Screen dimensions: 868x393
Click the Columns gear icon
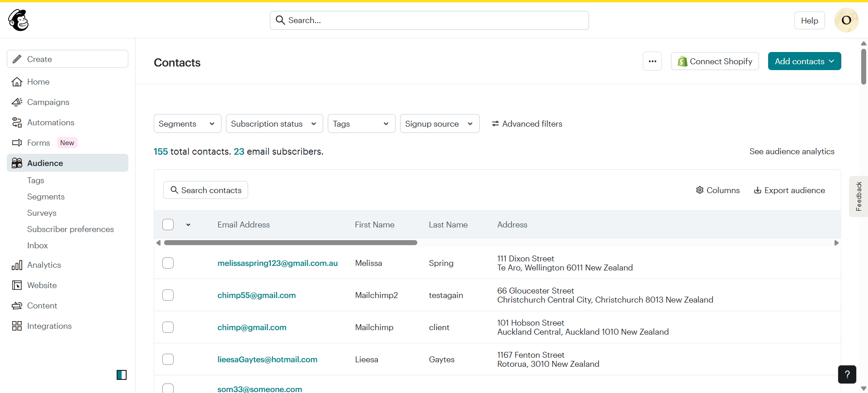coord(700,190)
